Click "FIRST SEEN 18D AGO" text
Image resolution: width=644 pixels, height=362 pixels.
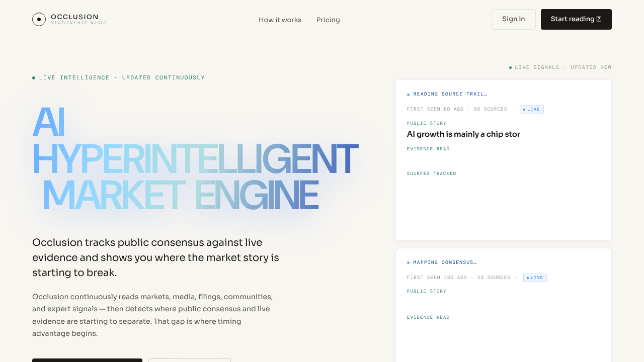[x=437, y=278]
